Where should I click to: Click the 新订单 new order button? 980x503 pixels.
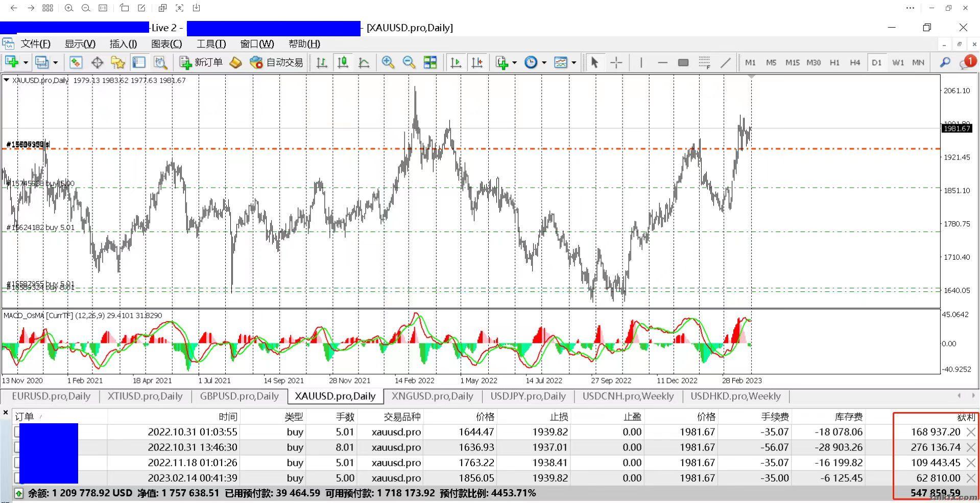tap(201, 62)
